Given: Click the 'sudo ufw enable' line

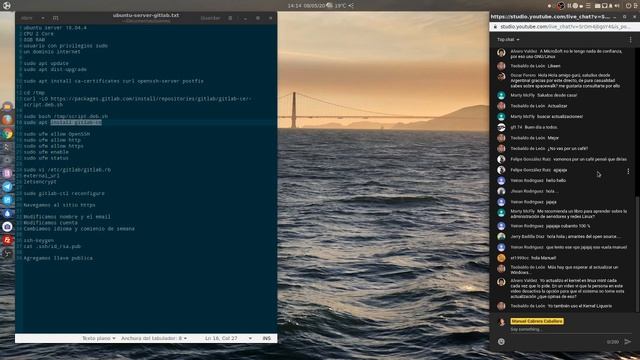Looking at the screenshot, I should (x=46, y=152).
